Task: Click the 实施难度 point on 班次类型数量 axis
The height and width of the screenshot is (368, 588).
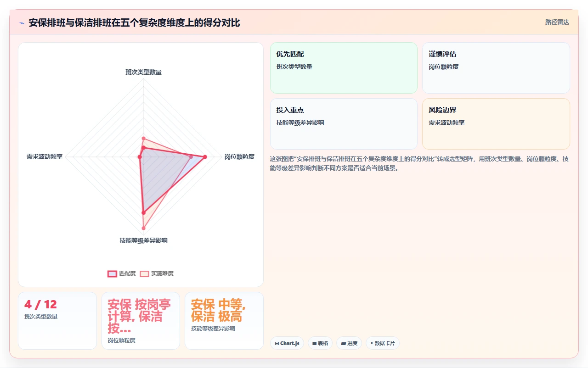Action: click(x=143, y=138)
